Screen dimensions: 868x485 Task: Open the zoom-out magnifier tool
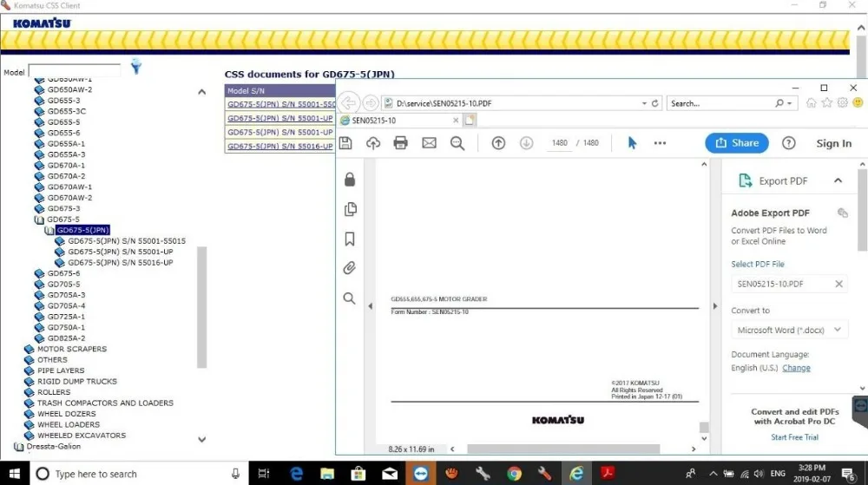457,143
